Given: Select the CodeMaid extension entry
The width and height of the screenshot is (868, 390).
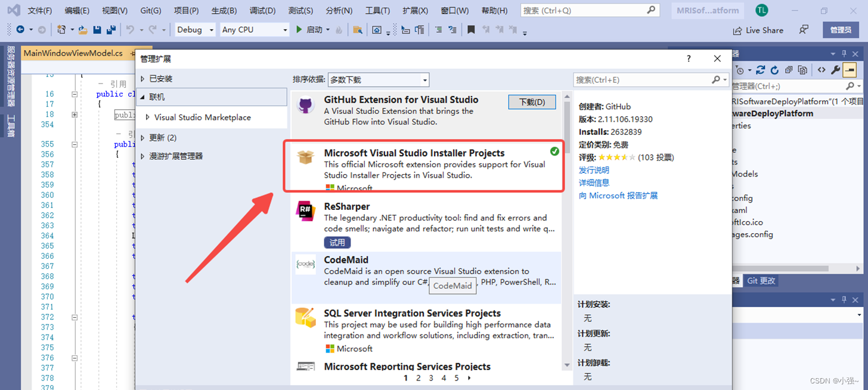Looking at the screenshot, I should [x=426, y=277].
